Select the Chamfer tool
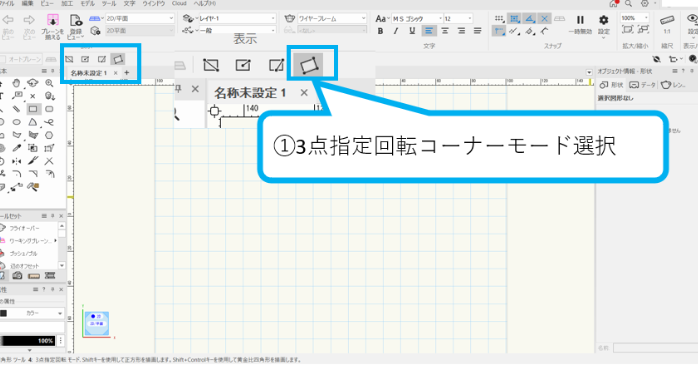Viewport: 698px width, 365px height. point(33,174)
